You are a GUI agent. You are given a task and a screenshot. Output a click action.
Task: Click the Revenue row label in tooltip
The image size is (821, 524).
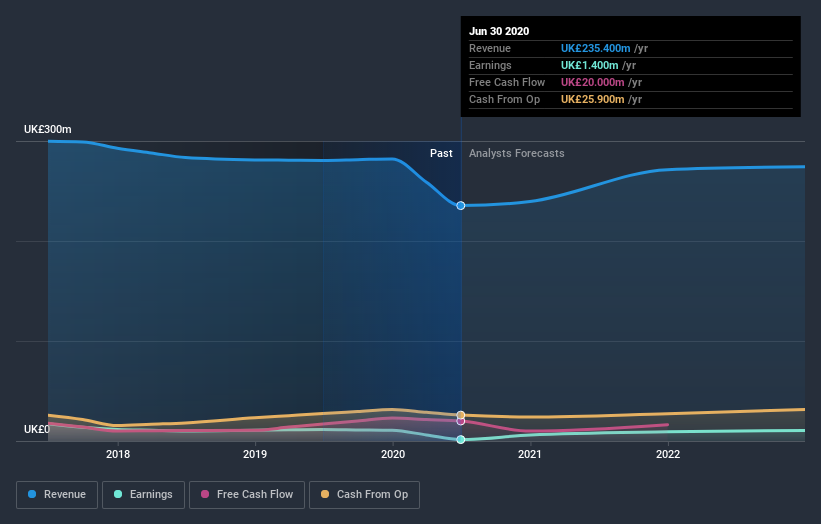(490, 48)
